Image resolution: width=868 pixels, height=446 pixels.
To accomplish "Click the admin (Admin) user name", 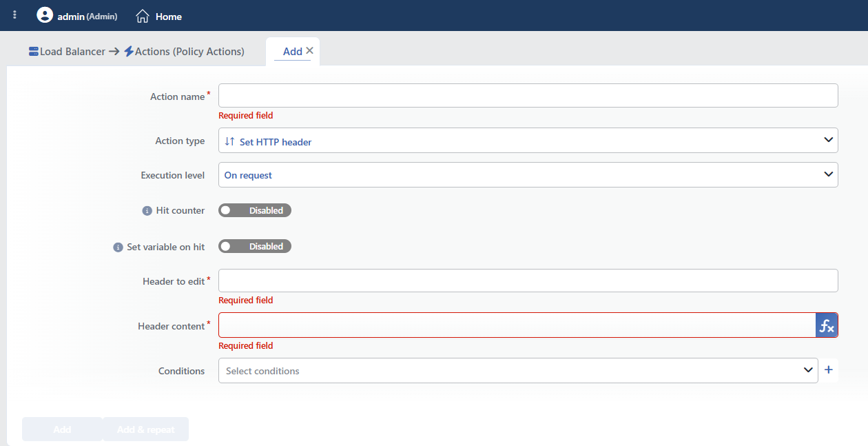I will [x=87, y=16].
